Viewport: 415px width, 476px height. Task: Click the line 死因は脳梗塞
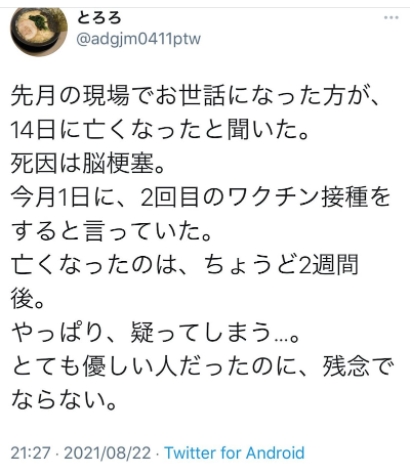point(88,163)
